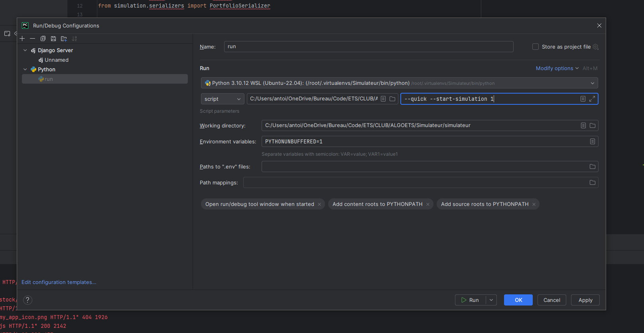Save configuration icon in toolbar

[53, 39]
